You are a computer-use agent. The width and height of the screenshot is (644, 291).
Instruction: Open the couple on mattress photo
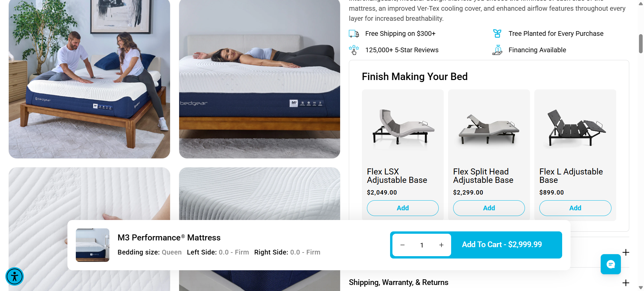tap(89, 79)
